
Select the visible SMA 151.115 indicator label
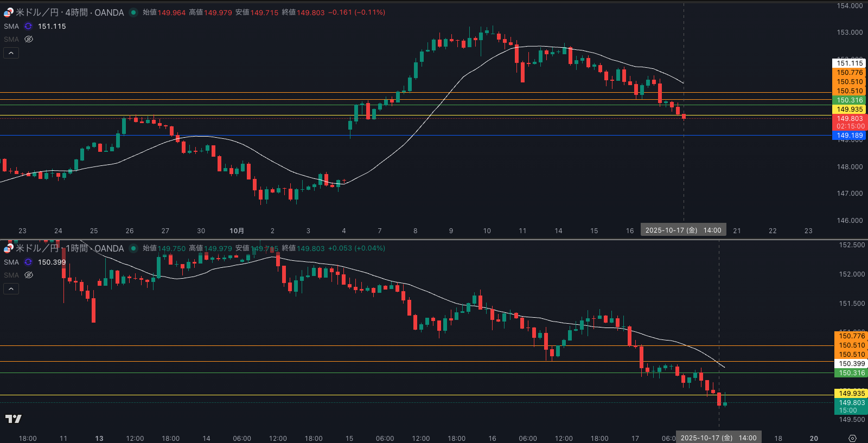tap(11, 26)
